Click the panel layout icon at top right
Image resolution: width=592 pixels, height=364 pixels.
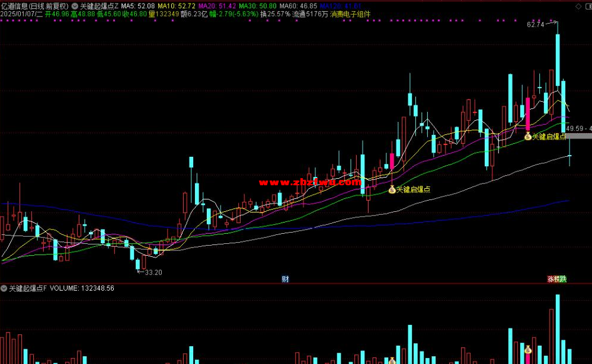(x=588, y=7)
